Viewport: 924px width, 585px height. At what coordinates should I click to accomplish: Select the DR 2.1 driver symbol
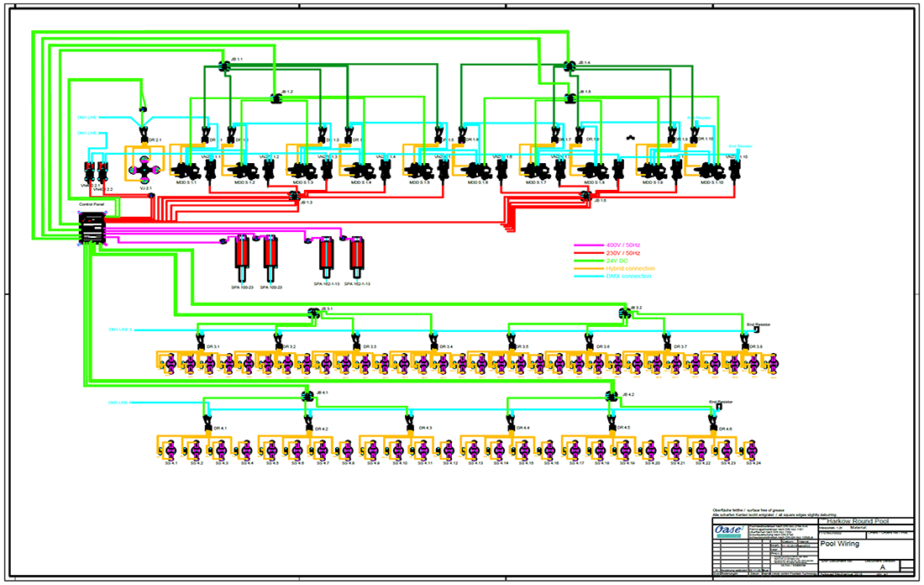click(x=144, y=137)
